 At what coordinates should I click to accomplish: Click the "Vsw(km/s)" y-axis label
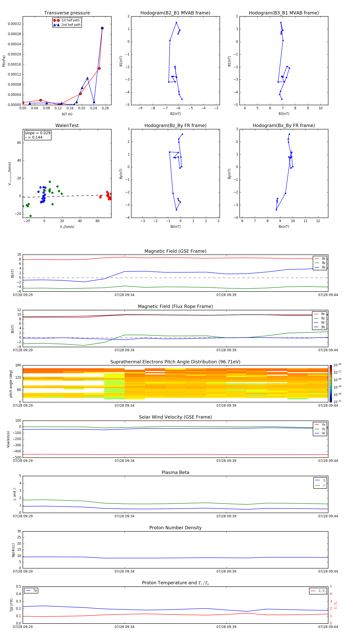8,439
